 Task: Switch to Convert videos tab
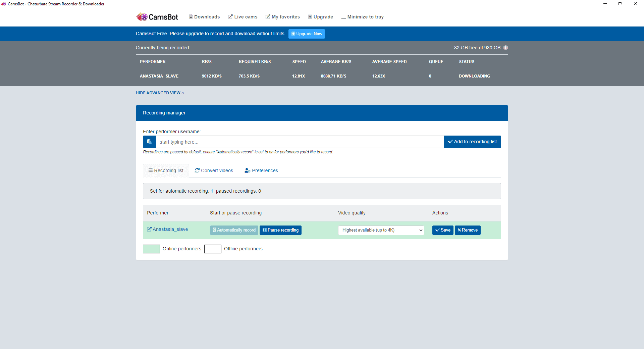tap(214, 170)
